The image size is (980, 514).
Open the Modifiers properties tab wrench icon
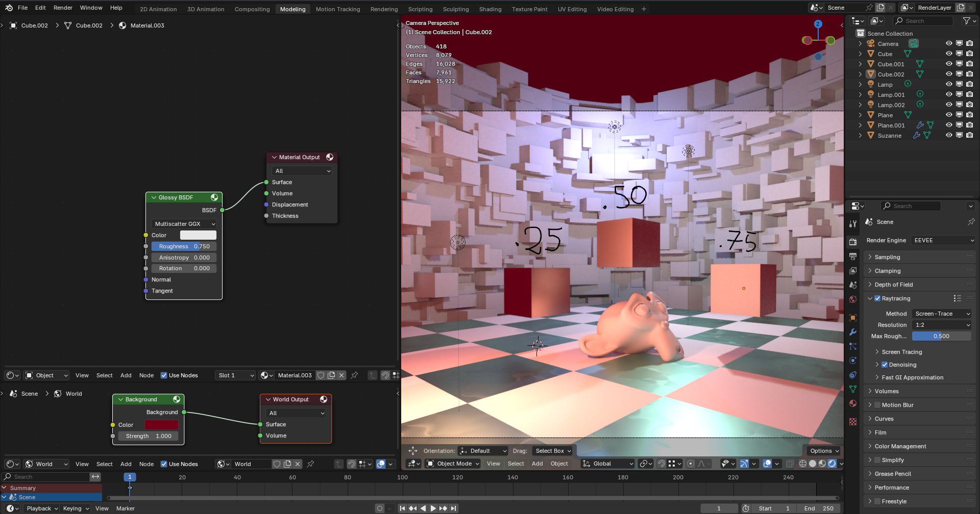coord(853,332)
